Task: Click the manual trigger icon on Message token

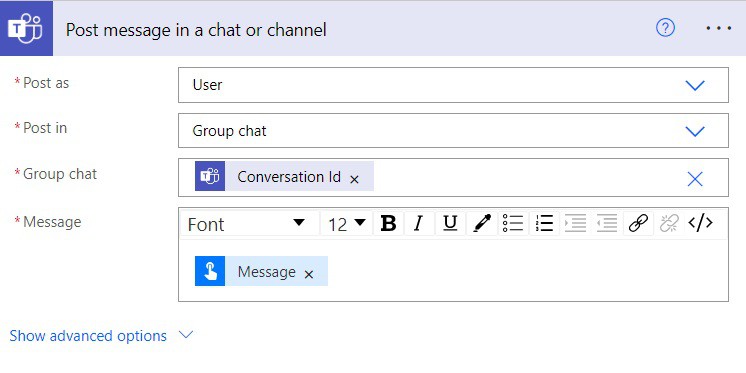Action: (x=210, y=271)
